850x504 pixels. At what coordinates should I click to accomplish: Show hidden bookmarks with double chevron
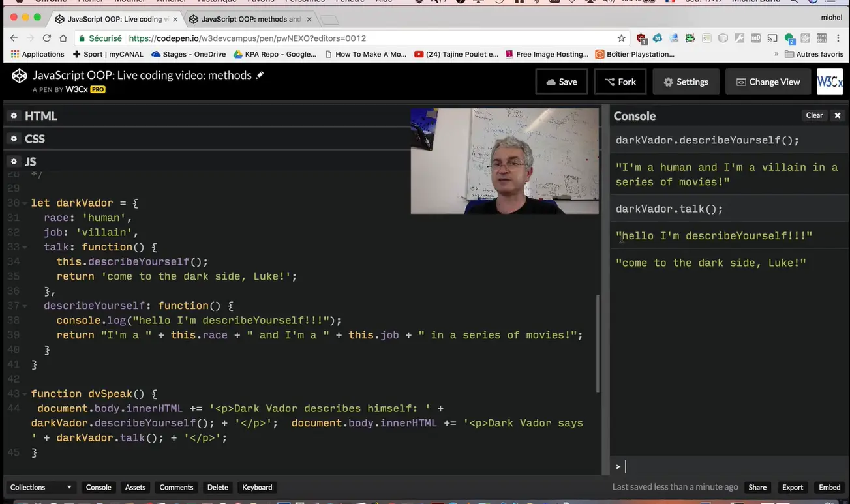776,54
